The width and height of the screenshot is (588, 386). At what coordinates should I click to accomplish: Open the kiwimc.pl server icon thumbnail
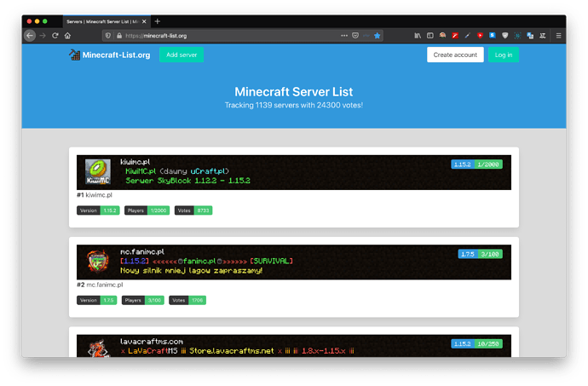[x=98, y=172]
